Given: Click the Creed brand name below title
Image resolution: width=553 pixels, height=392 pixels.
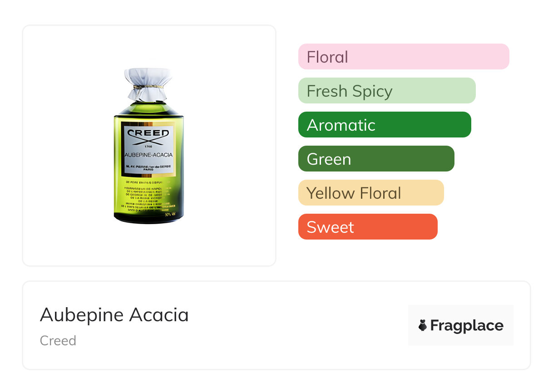Looking at the screenshot, I should point(58,341).
